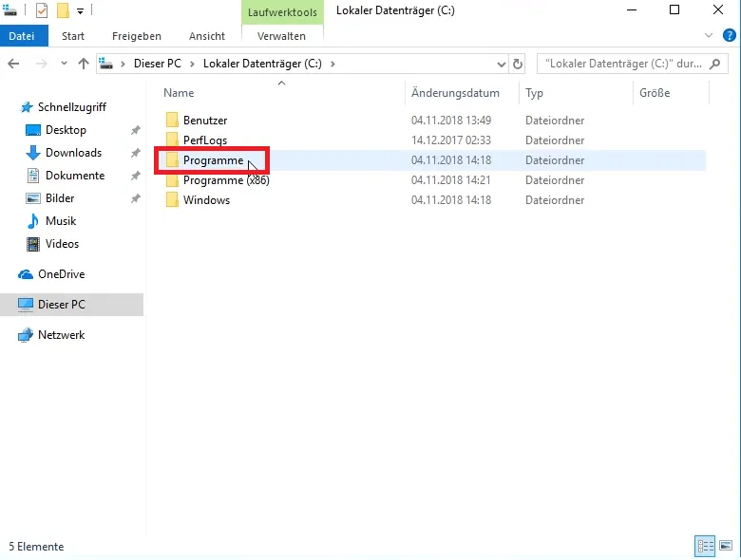
Task: Open Schnellzugriff in the navigation pane
Action: 72,107
